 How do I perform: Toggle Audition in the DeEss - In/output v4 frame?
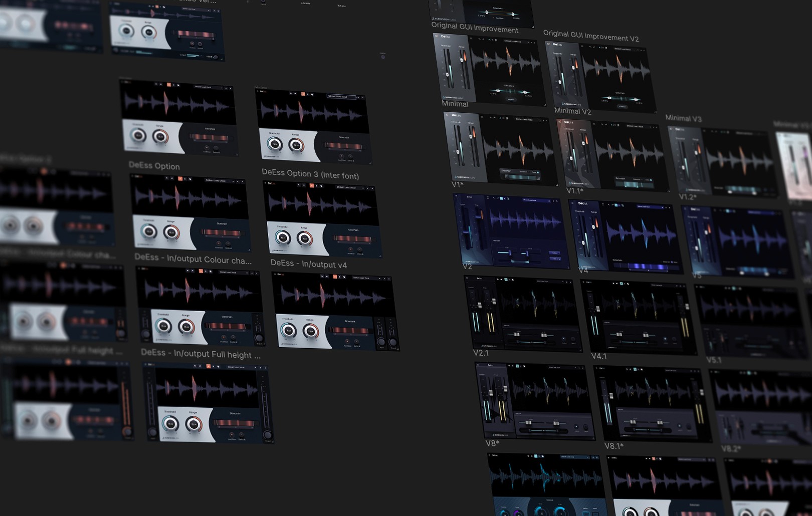[347, 342]
